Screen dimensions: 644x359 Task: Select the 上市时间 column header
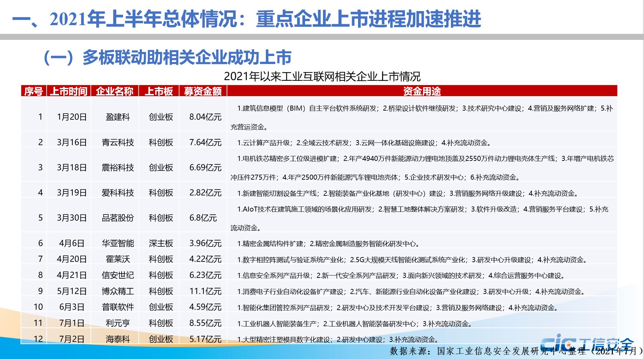[69, 91]
